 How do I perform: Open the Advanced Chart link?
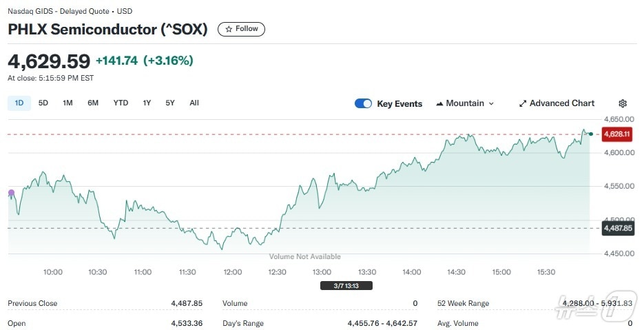tap(561, 103)
